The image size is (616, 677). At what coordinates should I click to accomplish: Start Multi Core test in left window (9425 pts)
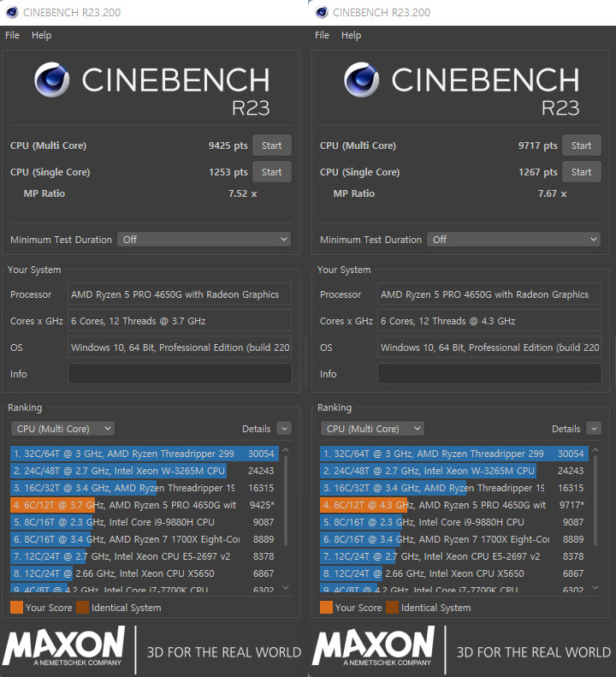271,145
